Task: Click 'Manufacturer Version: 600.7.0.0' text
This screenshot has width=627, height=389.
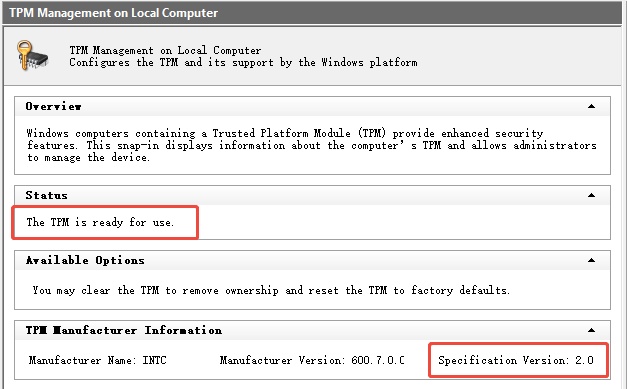Action: [x=312, y=360]
